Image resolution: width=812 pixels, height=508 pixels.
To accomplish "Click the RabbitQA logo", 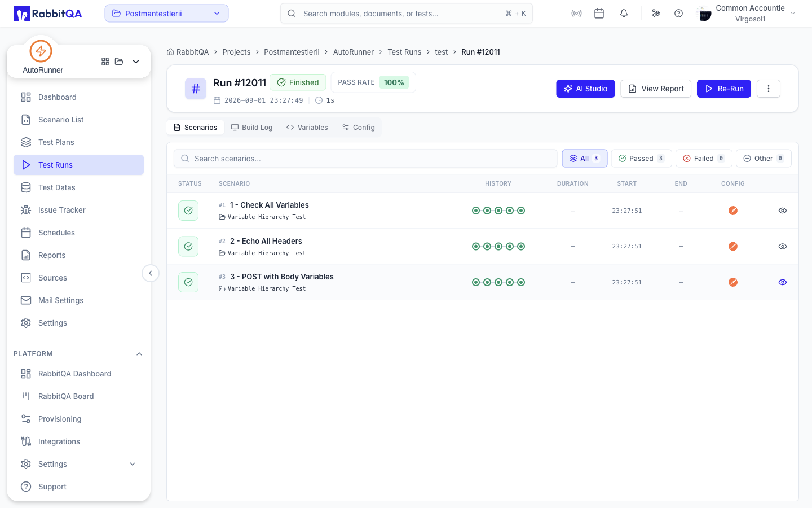I will 48,14.
